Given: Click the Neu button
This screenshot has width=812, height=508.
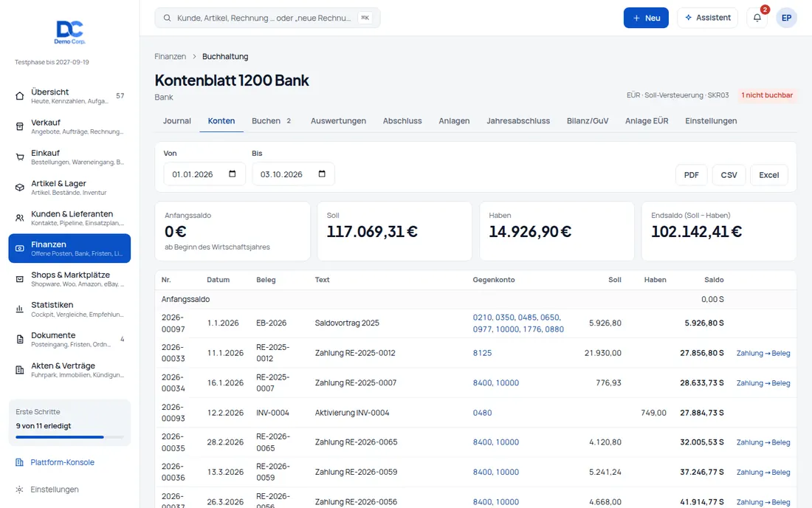Looking at the screenshot, I should click(646, 18).
